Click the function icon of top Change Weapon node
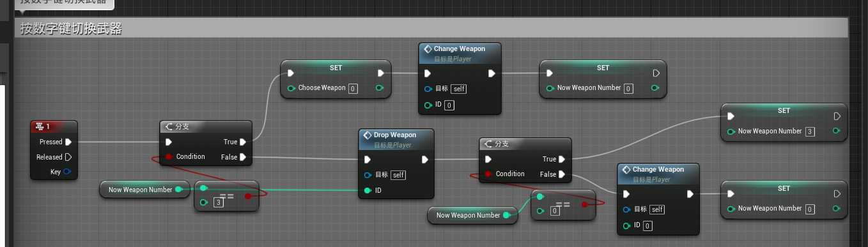 tap(428, 49)
